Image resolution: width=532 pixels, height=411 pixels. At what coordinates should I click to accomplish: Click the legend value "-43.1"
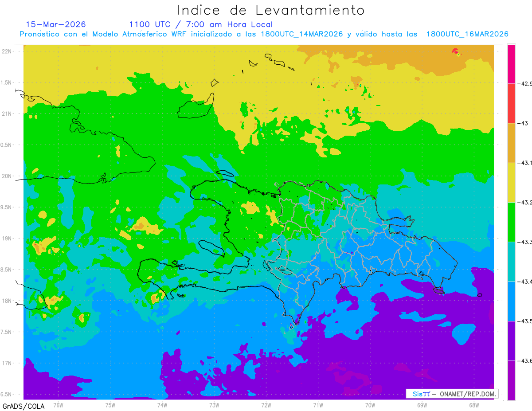[x=525, y=163]
